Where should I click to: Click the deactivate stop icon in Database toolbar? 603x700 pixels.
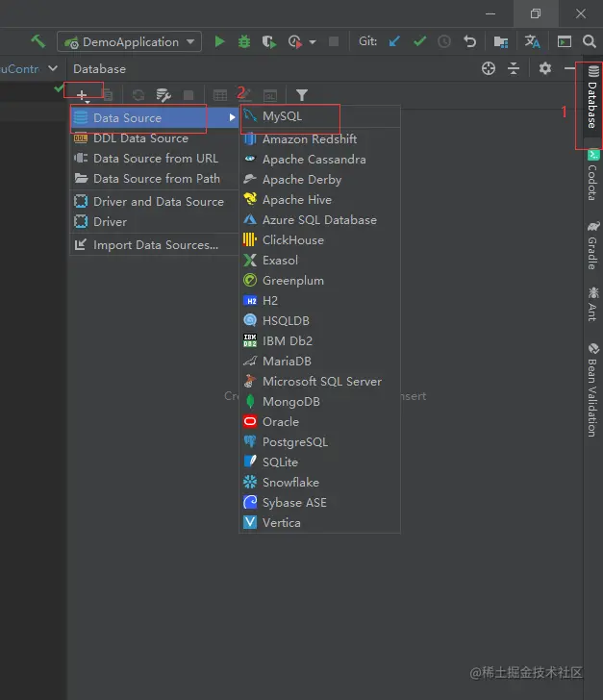(x=188, y=95)
